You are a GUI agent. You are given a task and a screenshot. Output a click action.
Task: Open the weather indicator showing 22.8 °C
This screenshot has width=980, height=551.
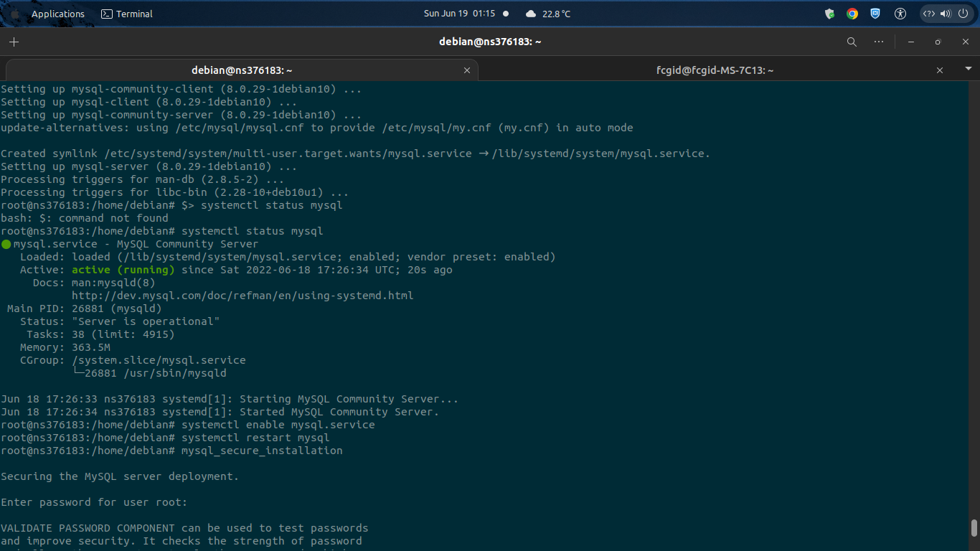(548, 14)
